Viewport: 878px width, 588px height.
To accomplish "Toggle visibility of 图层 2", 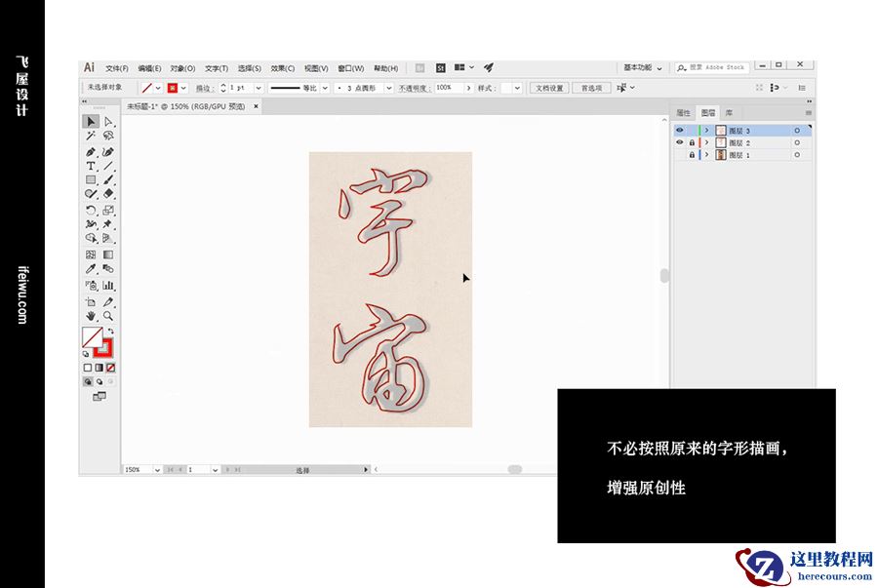I will [679, 142].
